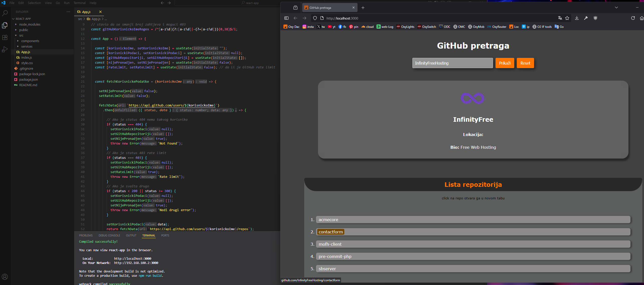Click the tracking protection shield icon
Screen dimensions: 644x285
click(x=315, y=18)
